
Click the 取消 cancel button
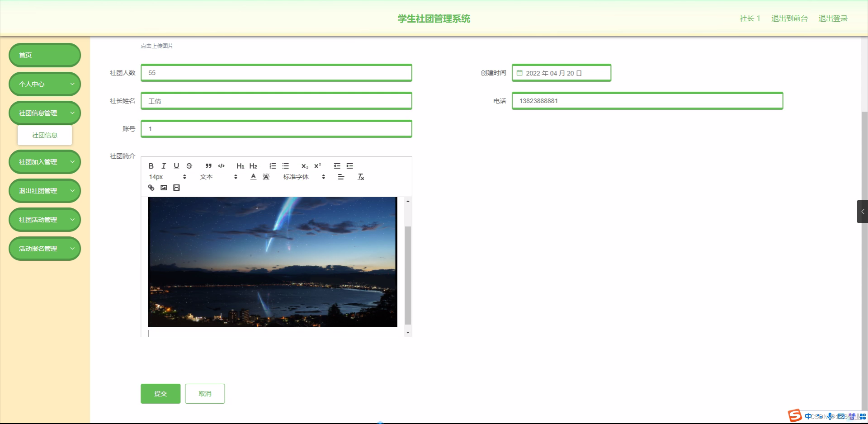(205, 394)
